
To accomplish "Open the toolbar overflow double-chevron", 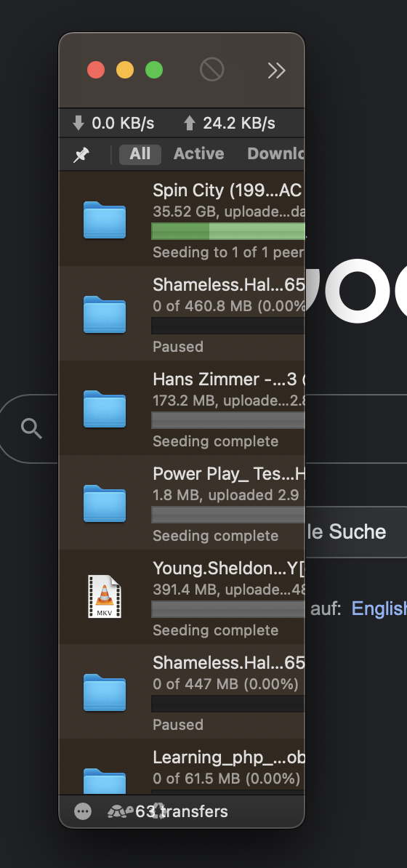I will point(276,71).
